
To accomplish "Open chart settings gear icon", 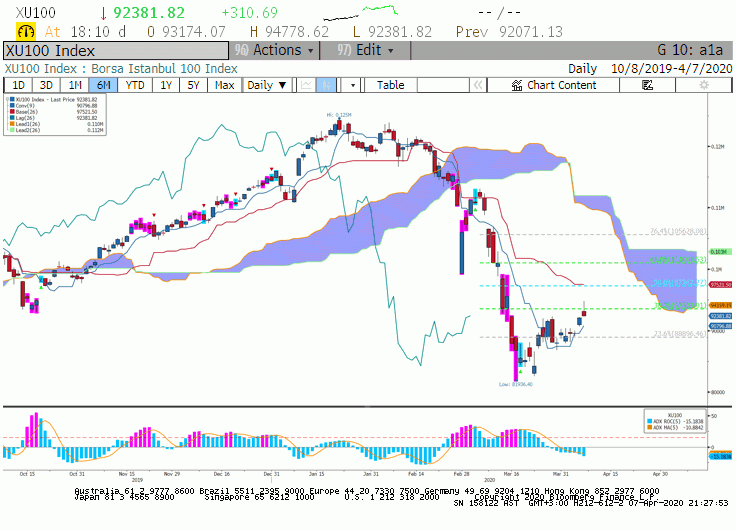I will (x=704, y=85).
